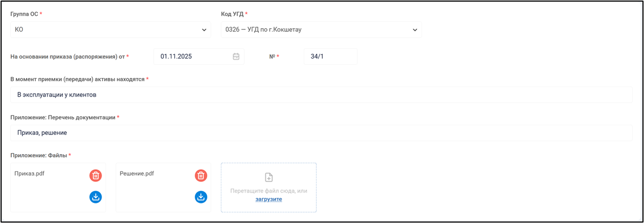This screenshot has width=644, height=223.
Task: Open the calendar picker icon
Action: click(236, 56)
